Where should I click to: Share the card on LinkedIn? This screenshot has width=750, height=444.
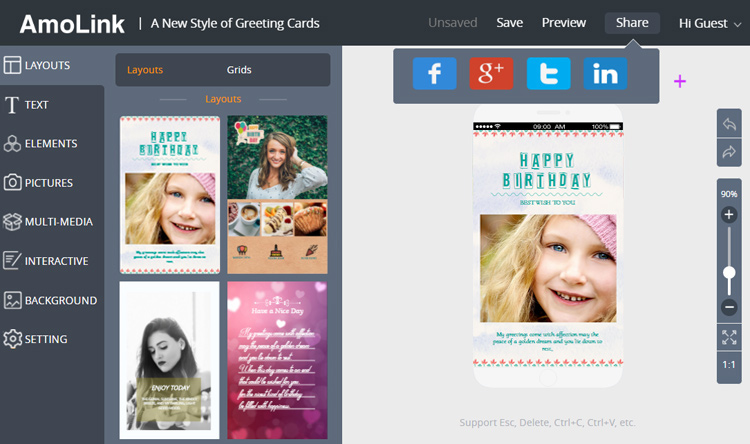605,74
